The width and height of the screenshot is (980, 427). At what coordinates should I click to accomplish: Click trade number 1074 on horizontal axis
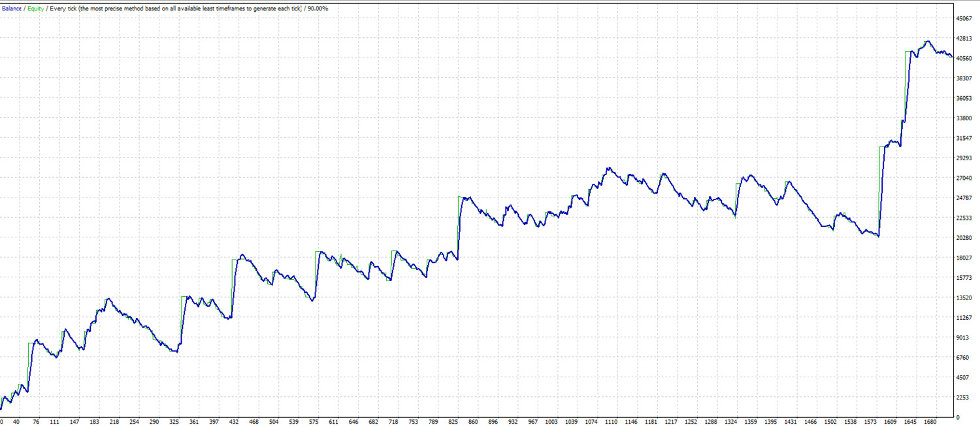pyautogui.click(x=592, y=422)
